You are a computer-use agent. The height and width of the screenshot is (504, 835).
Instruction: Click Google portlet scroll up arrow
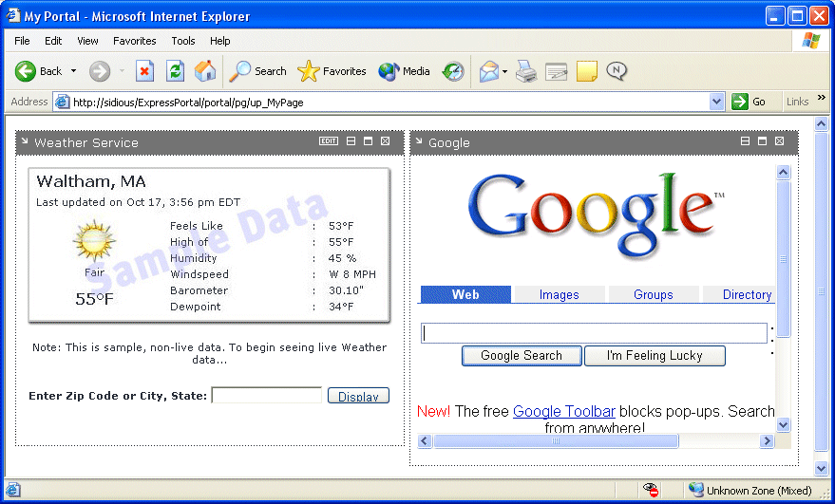pyautogui.click(x=783, y=172)
